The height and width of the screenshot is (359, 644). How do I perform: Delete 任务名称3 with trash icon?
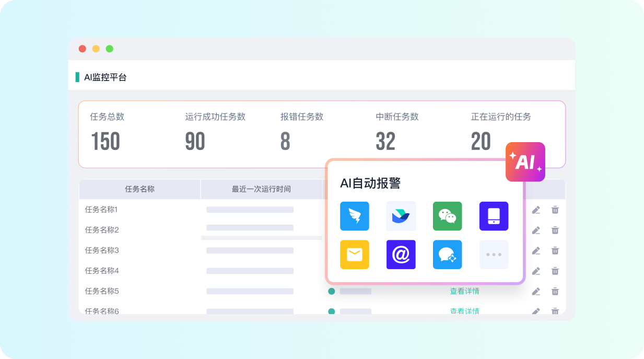[x=555, y=251]
